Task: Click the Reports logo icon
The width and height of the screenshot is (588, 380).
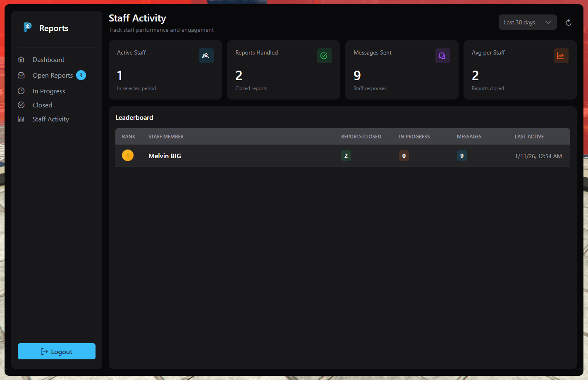Action: [x=28, y=28]
